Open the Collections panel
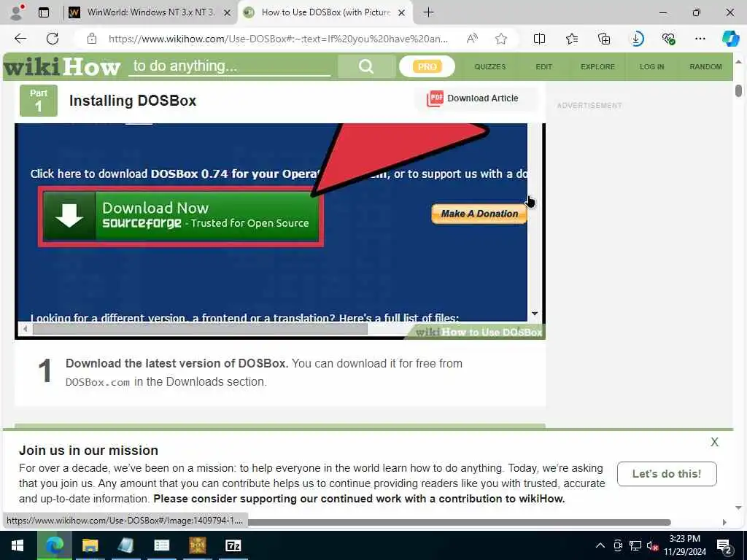 (604, 39)
